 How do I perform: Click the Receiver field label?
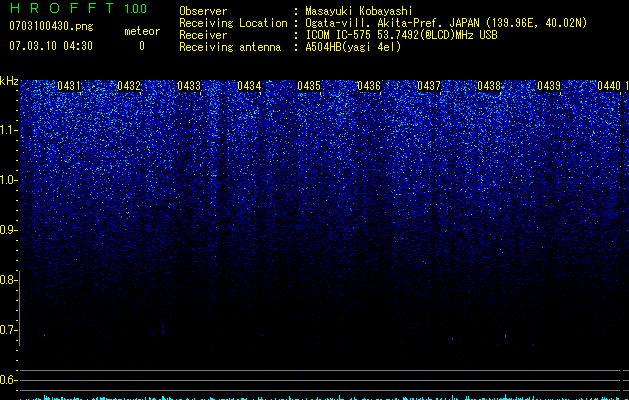pyautogui.click(x=203, y=35)
